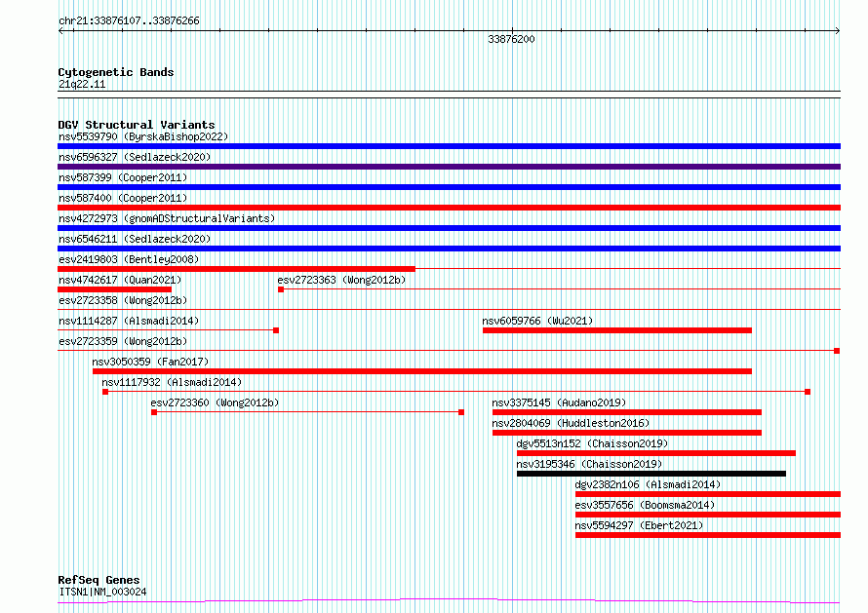Open variant esv3557656 (Boomsma2014) label
The image size is (868, 613).
tap(645, 505)
